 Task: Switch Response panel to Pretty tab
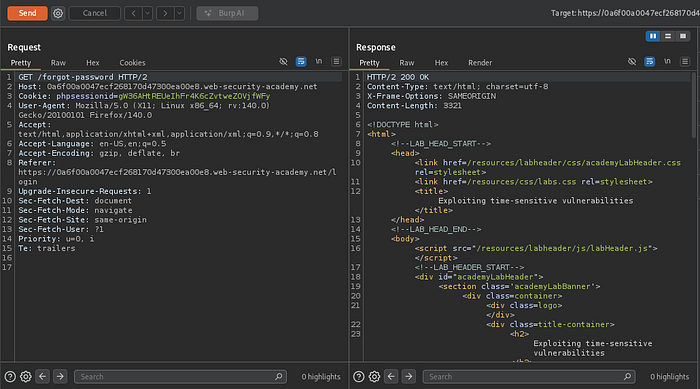[369, 63]
